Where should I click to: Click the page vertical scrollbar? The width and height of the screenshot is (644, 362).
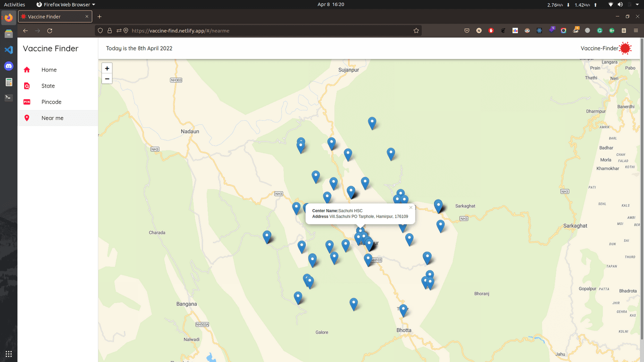tap(642, 188)
